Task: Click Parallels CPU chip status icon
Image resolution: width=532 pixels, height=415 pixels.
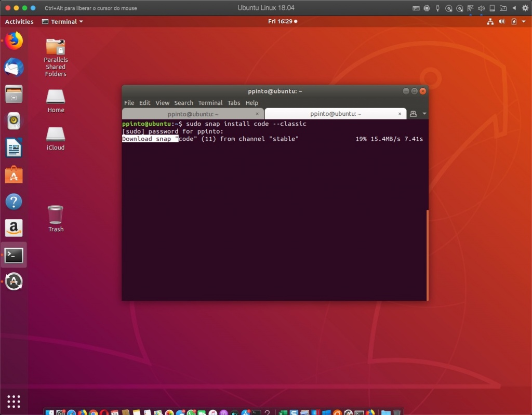Action: pos(427,8)
